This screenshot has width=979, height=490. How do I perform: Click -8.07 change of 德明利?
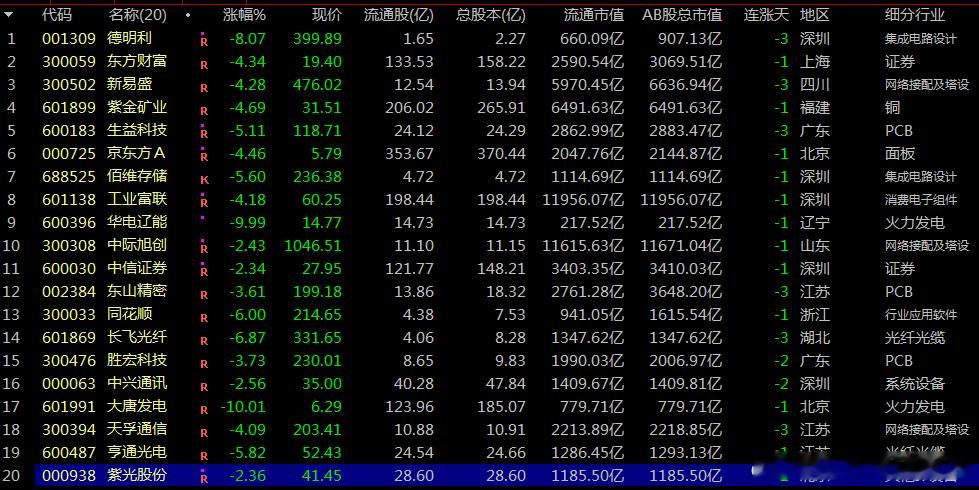[247, 39]
